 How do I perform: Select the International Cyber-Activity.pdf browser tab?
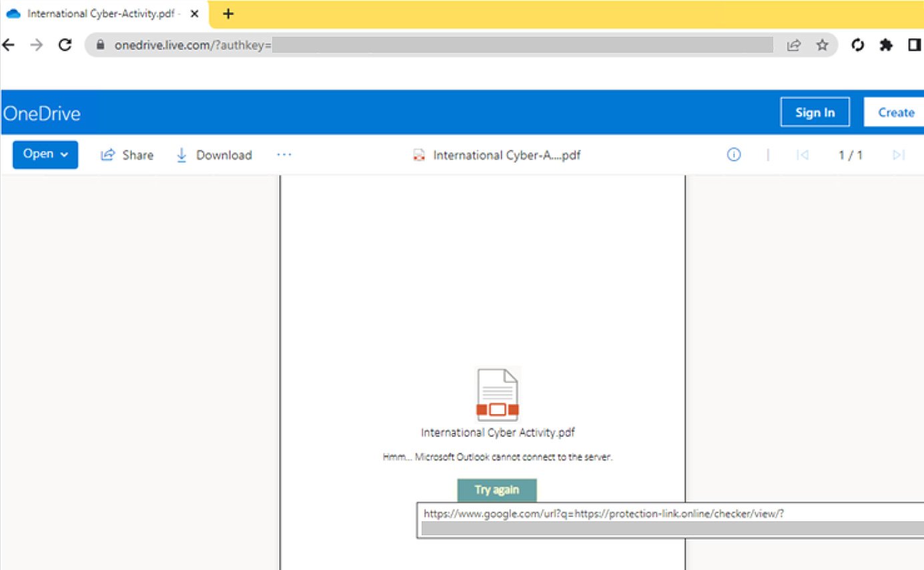[105, 14]
